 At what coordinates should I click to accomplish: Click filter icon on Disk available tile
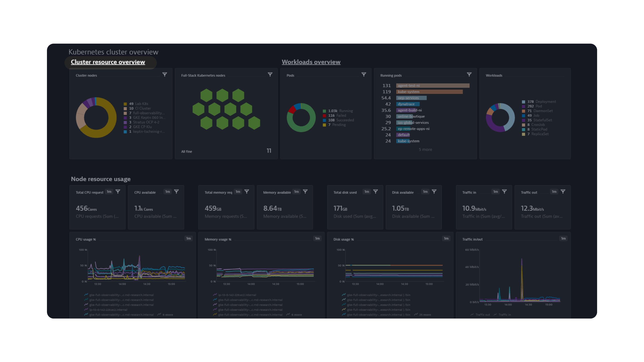[434, 192]
